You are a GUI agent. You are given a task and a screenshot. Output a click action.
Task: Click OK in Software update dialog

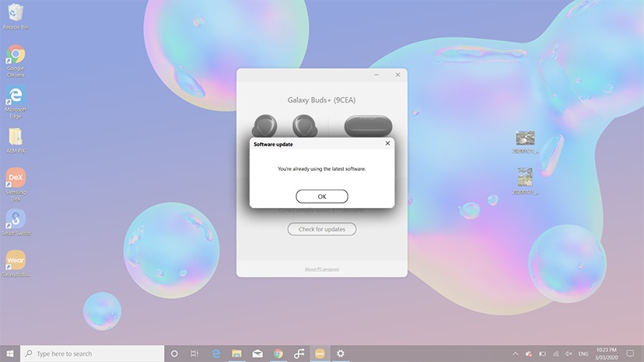321,197
